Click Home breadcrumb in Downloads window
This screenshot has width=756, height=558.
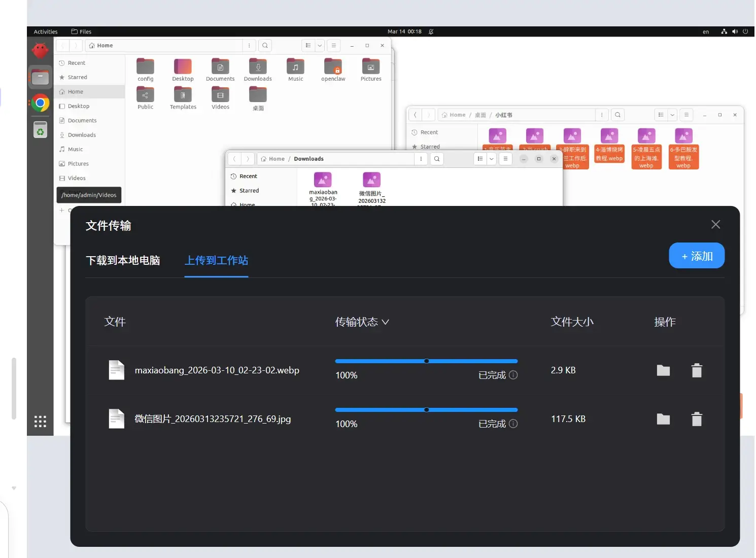273,159
